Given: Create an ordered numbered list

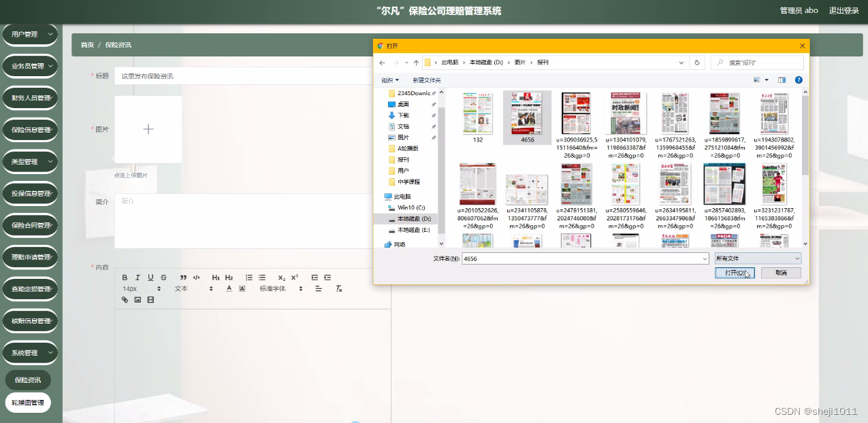Looking at the screenshot, I should click(249, 277).
